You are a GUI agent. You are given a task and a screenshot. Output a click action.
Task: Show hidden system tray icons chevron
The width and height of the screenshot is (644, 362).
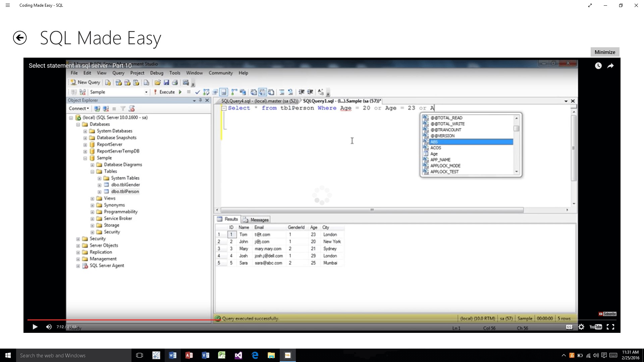pyautogui.click(x=563, y=355)
